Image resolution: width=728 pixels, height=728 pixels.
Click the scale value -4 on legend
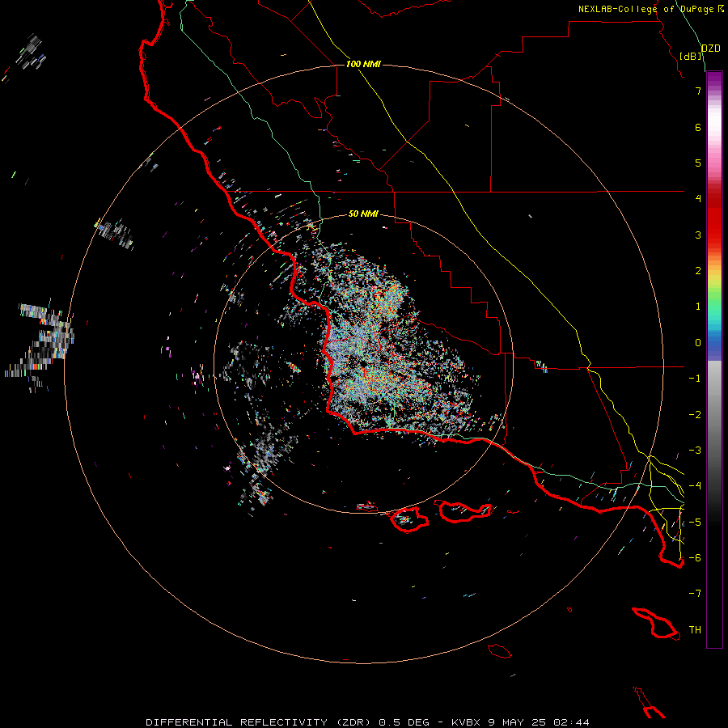695,485
